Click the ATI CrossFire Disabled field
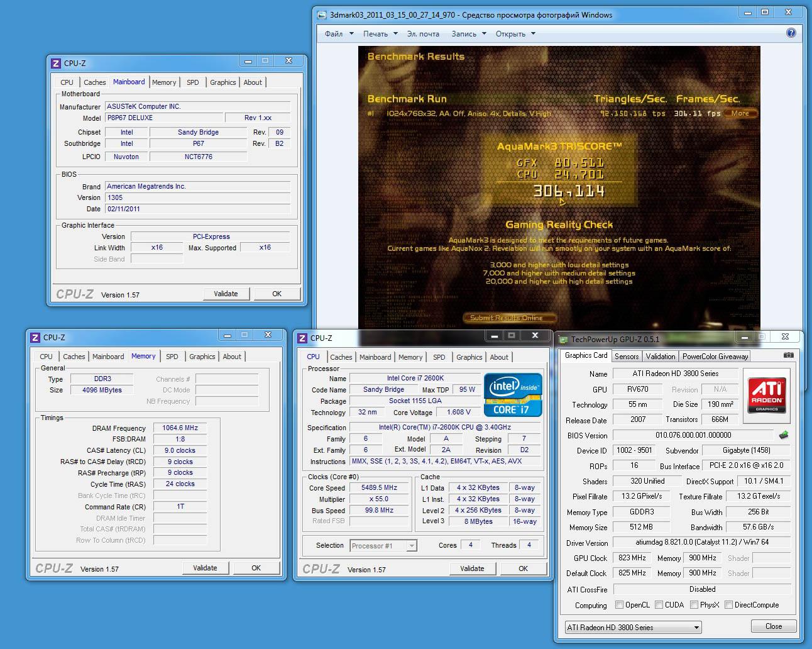The image size is (812, 649). click(702, 589)
